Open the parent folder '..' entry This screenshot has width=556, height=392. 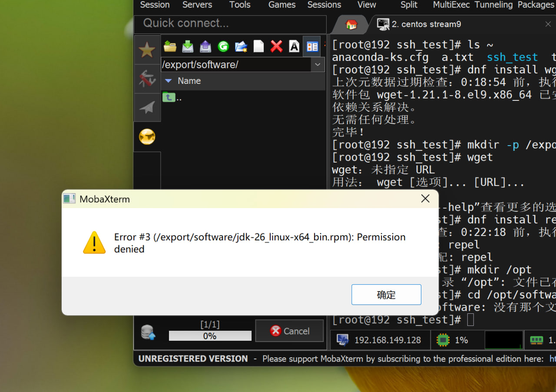(172, 97)
